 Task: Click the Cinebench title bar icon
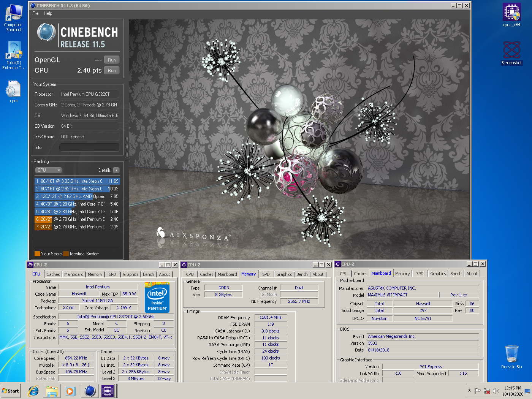click(x=33, y=5)
